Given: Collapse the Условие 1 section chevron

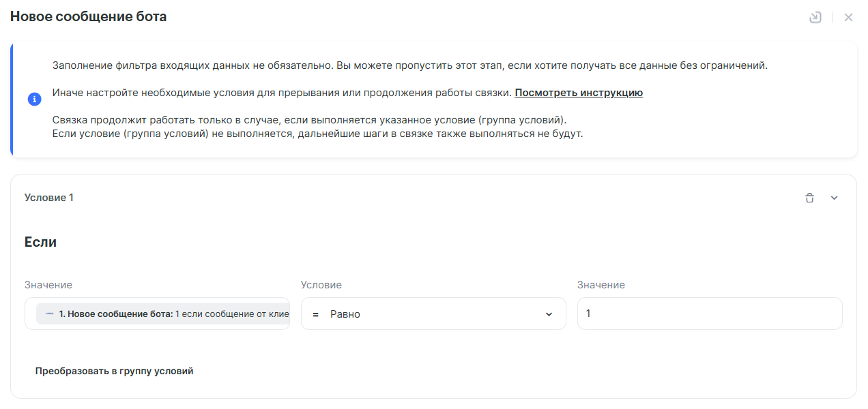Looking at the screenshot, I should pyautogui.click(x=834, y=198).
